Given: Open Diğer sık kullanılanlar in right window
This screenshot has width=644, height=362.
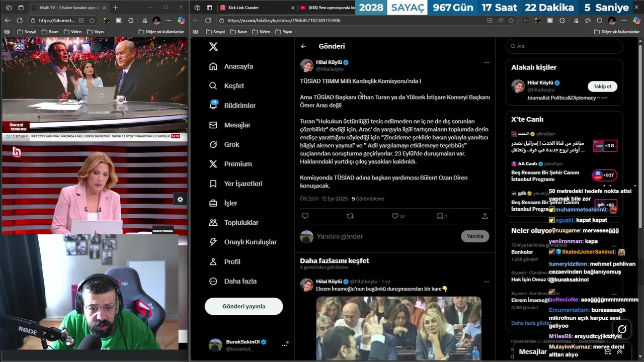Looking at the screenshot, I should [616, 32].
